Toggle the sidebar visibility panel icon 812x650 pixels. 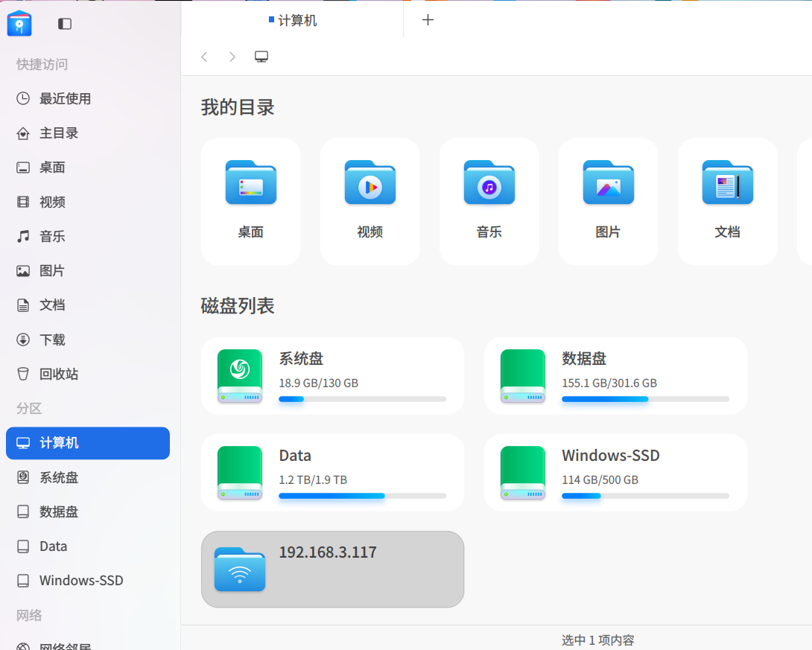click(64, 23)
